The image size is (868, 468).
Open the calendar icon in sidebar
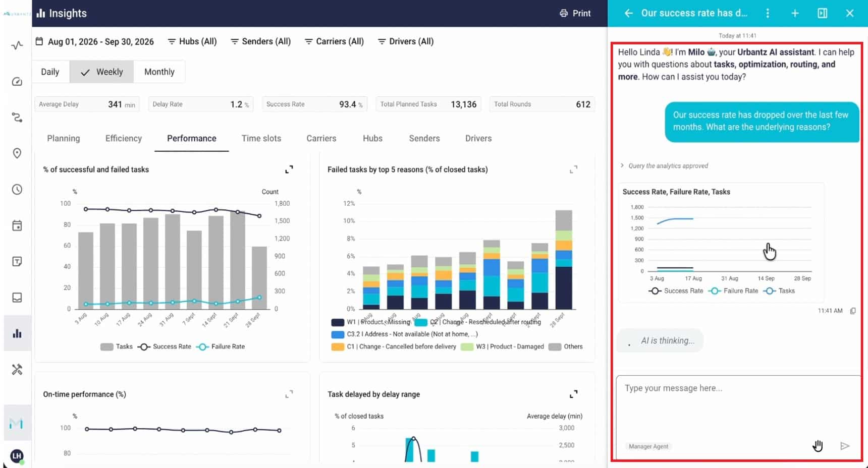click(x=17, y=225)
